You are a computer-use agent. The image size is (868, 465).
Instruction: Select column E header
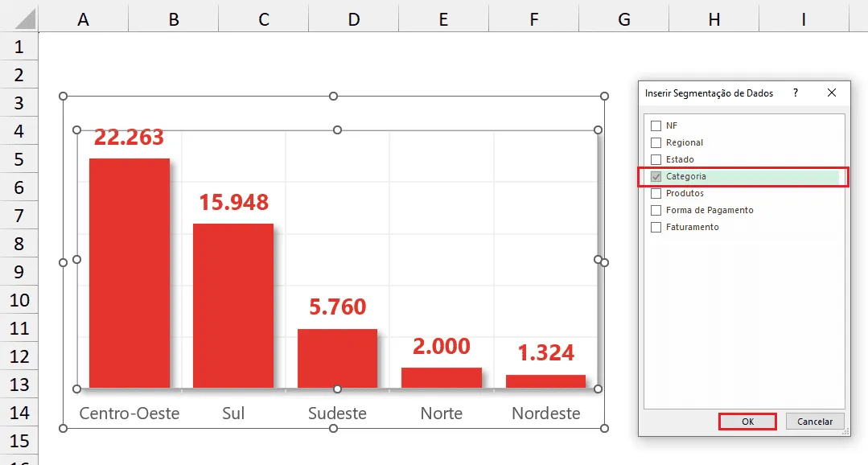443,19
